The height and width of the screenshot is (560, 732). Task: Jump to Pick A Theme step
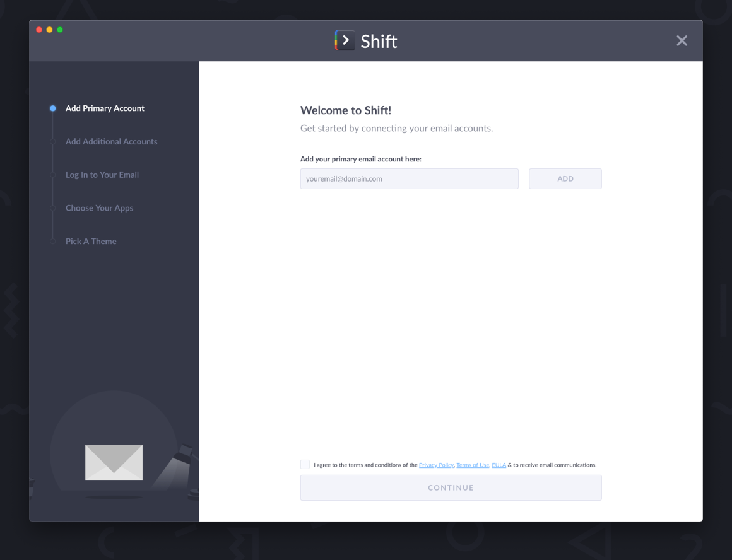coord(91,242)
